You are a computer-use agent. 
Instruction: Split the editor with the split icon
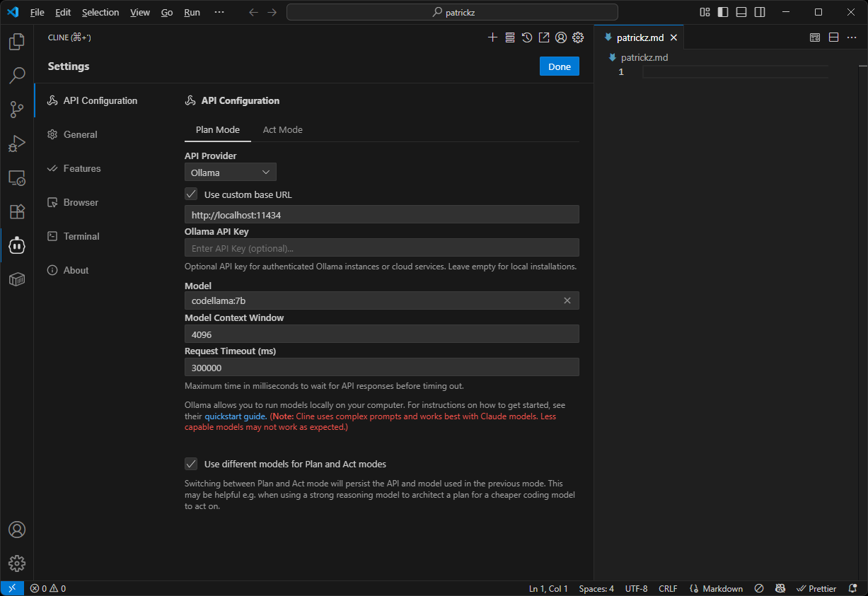(x=833, y=37)
